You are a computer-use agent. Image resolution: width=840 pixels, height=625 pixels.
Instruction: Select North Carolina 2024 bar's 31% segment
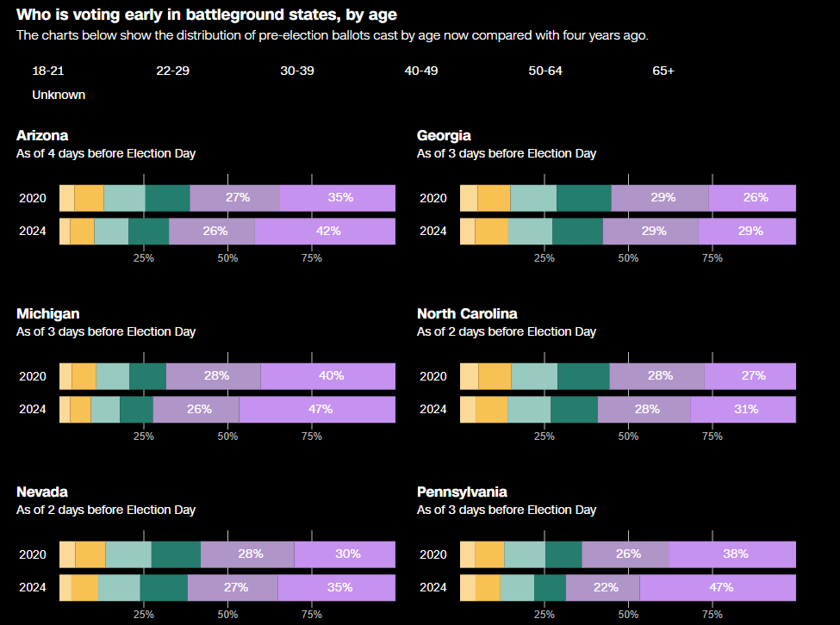coord(743,410)
